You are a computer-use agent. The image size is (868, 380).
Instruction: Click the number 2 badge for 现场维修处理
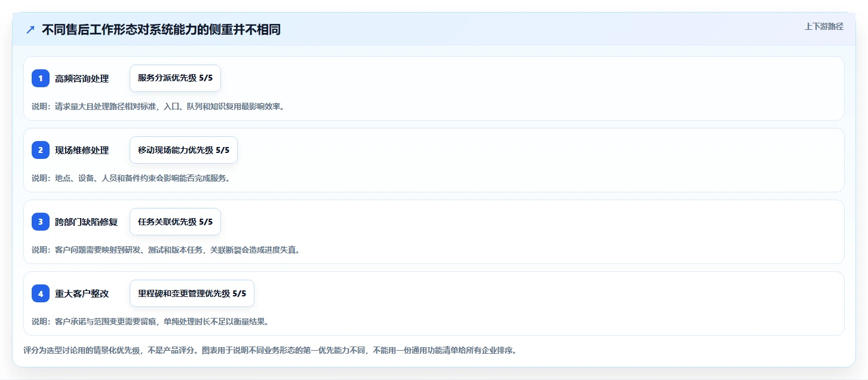[x=41, y=150]
